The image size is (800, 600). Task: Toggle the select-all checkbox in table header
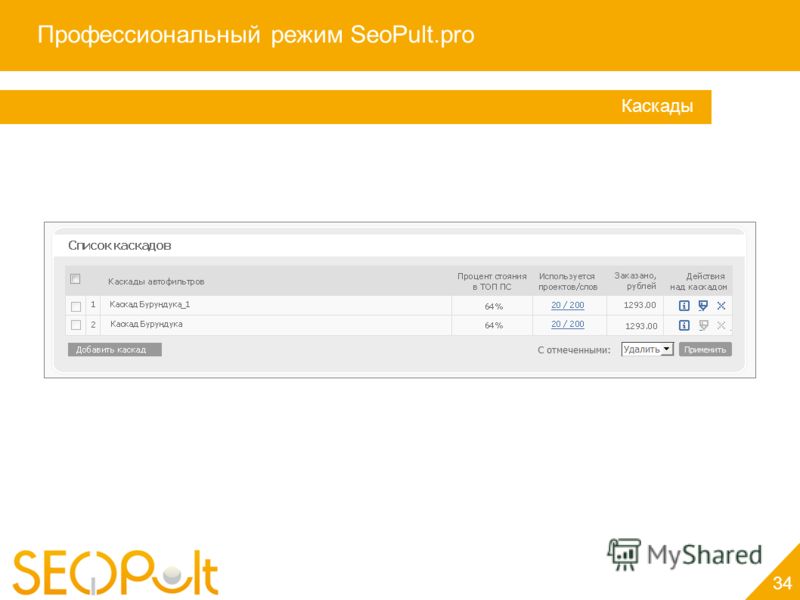click(75, 279)
